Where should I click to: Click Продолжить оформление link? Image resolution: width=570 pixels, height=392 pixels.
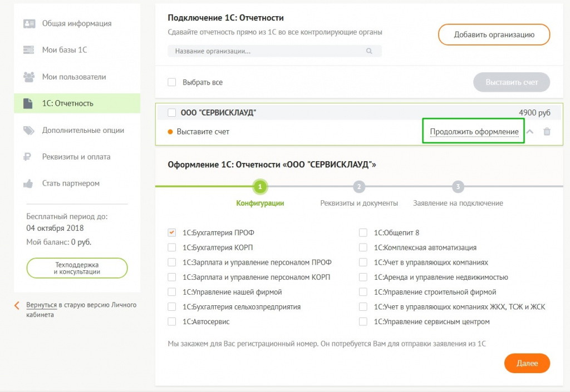click(474, 132)
